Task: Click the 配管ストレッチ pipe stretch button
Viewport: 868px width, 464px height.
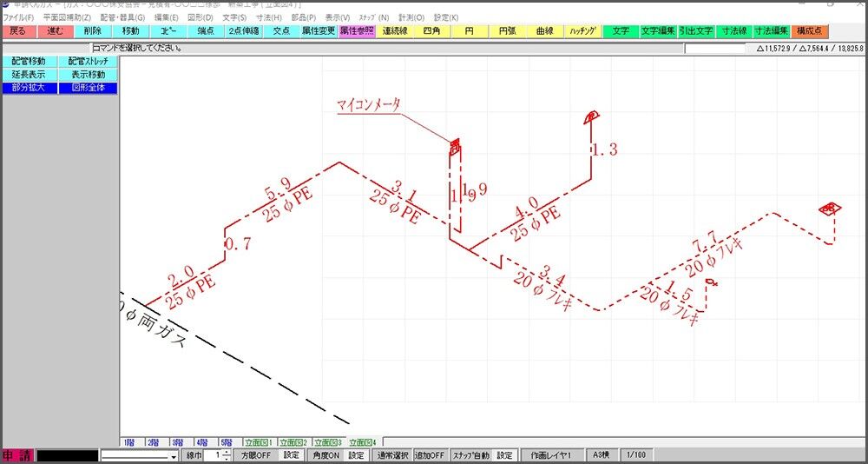Action: 89,62
